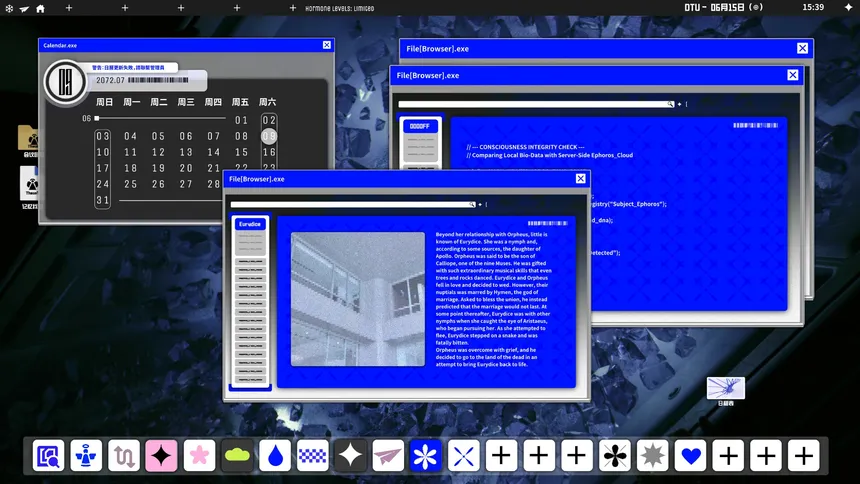This screenshot has height=484, width=860.
Task: Open the tan folder icon beside Calendar window
Action: tap(28, 137)
